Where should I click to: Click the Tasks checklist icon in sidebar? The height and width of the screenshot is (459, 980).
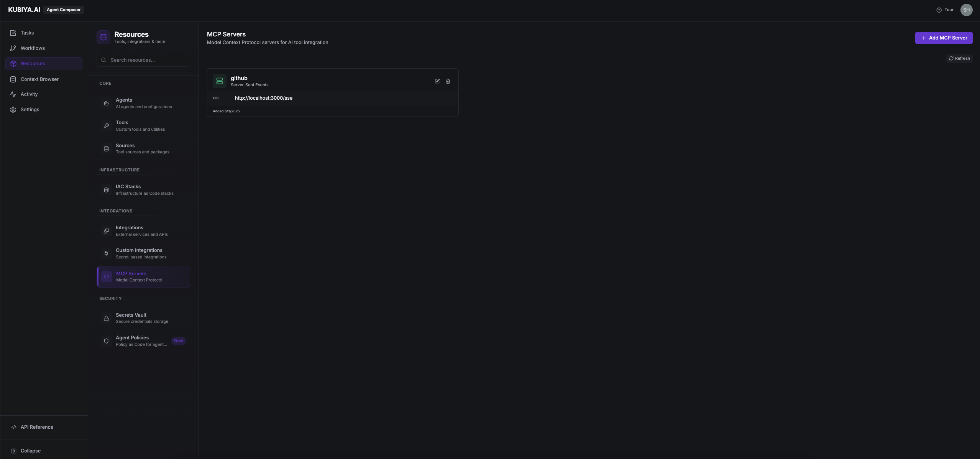point(13,33)
